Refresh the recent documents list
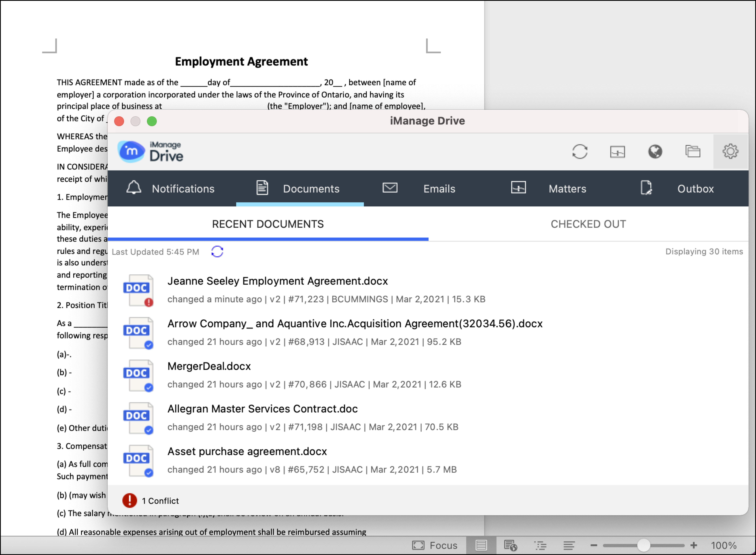 point(217,251)
